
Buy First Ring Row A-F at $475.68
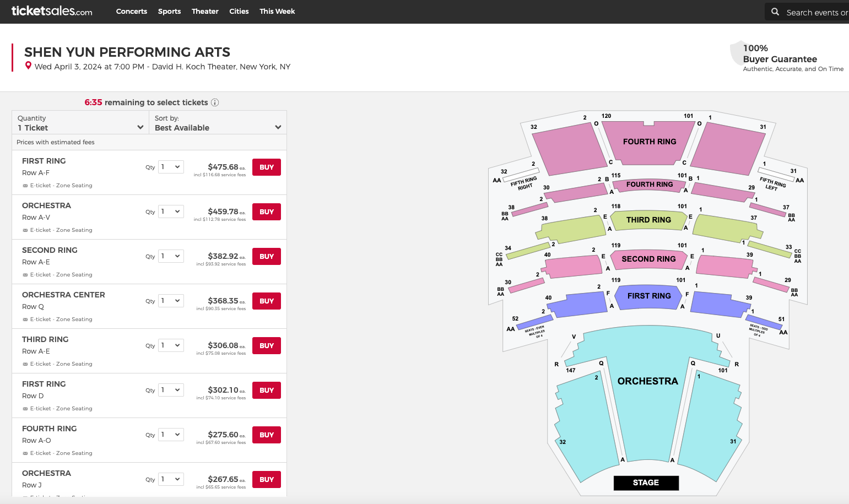click(x=267, y=167)
